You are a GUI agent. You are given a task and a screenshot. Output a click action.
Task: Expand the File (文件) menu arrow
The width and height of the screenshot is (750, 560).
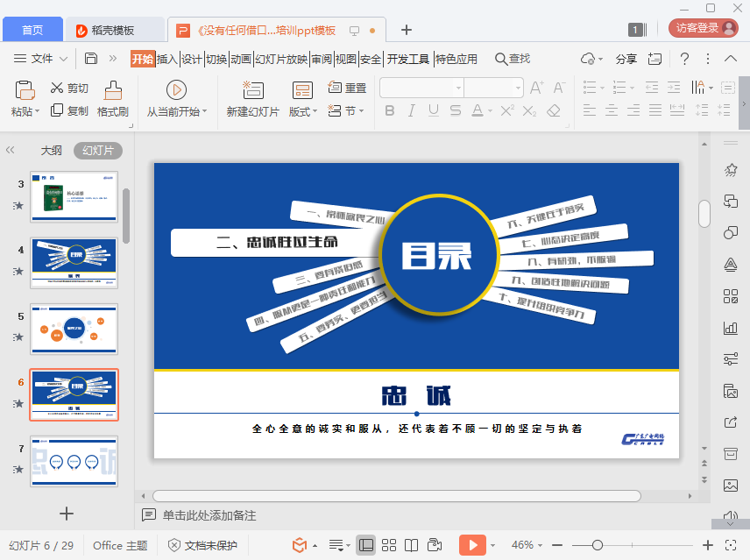(64, 59)
